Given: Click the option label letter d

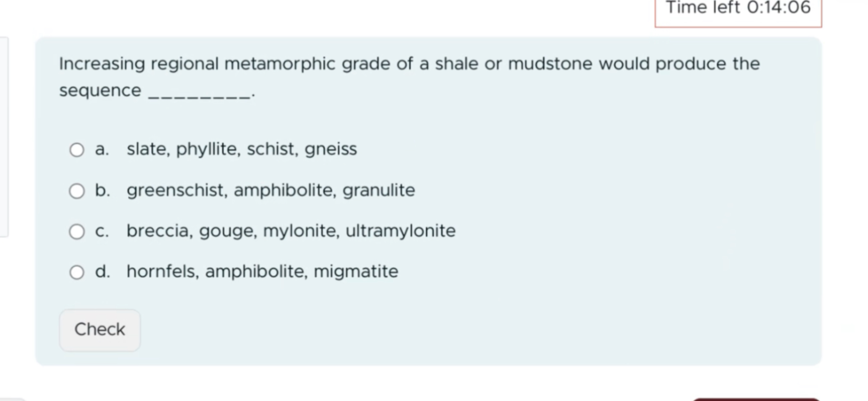Looking at the screenshot, I should [x=102, y=271].
